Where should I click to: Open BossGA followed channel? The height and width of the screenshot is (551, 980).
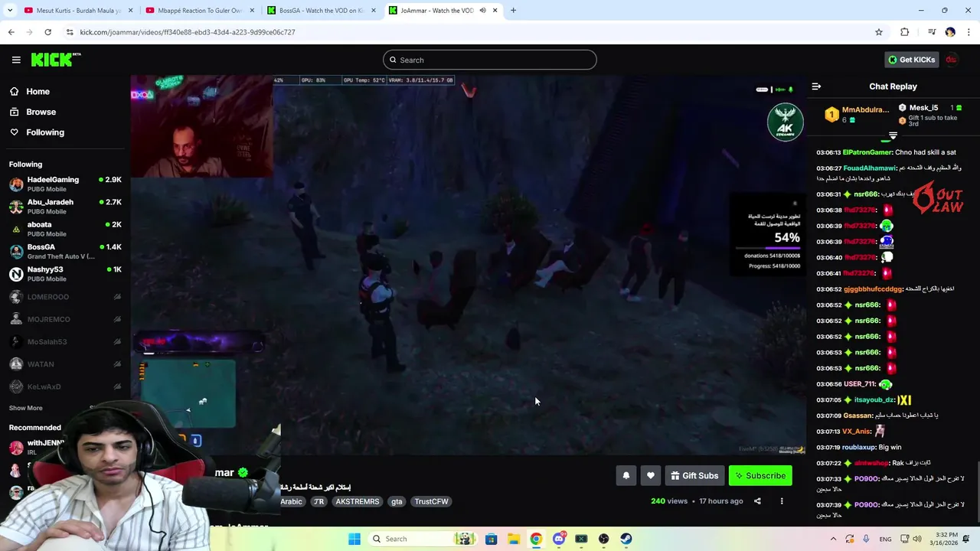click(65, 251)
